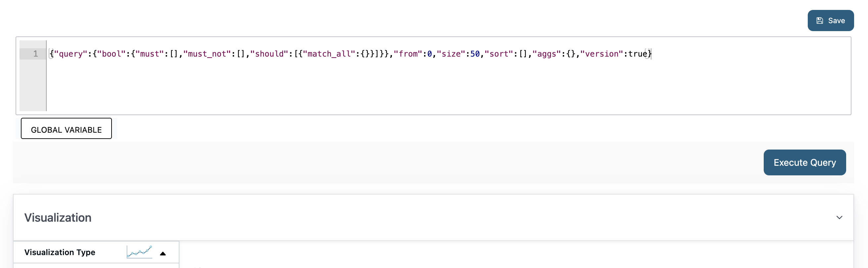Click the empty gutter area below line 1
This screenshot has height=268, width=868.
[x=33, y=85]
